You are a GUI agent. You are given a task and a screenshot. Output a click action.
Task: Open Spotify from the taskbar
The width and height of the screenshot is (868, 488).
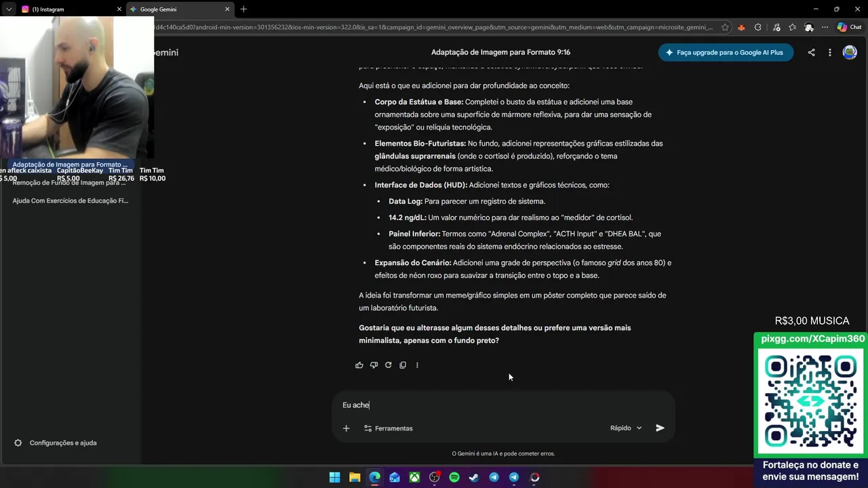(454, 477)
